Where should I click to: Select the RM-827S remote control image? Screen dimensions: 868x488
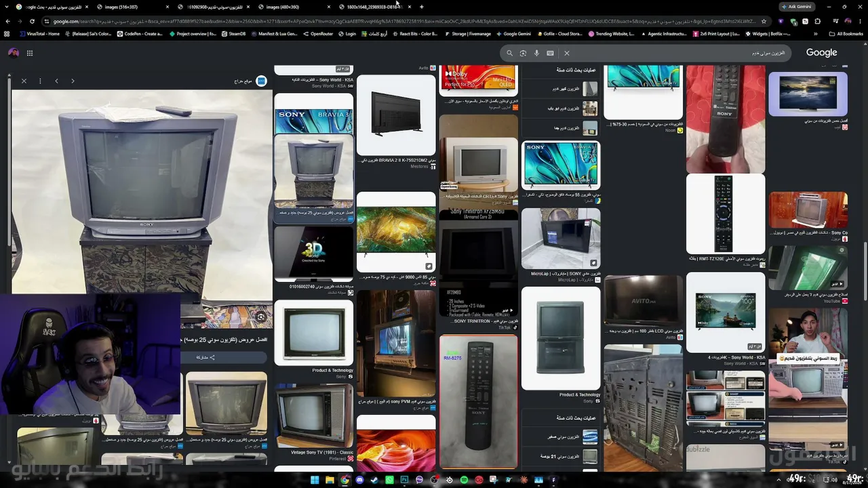tap(478, 401)
